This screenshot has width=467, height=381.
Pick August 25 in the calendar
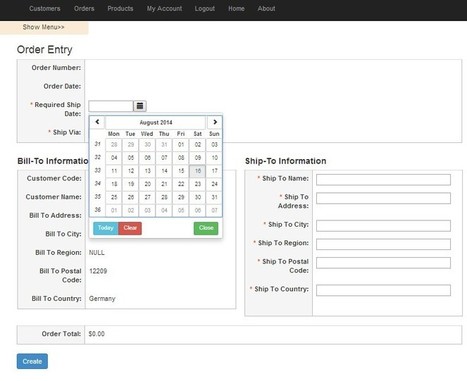tap(114, 197)
